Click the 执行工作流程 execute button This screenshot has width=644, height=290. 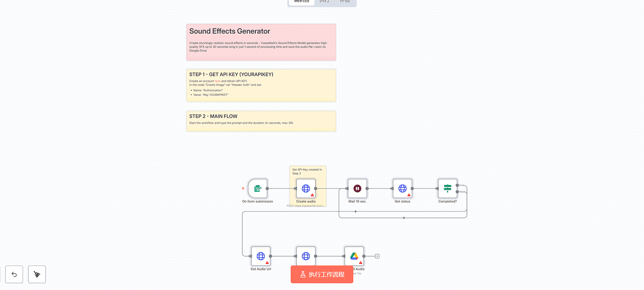point(322,275)
